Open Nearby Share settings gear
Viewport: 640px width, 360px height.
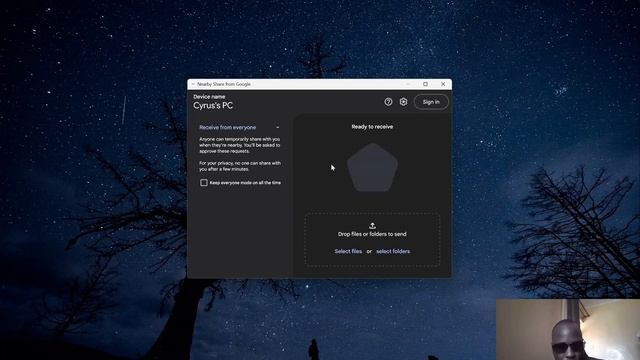(x=403, y=102)
